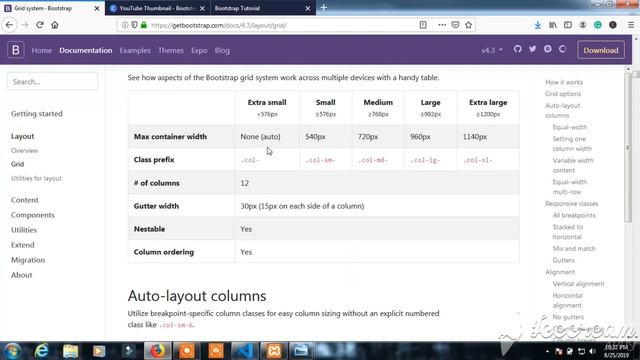Screen dimensions: 640x360
Task: Open Visual Studio Code from taskbar
Action: coord(245,351)
